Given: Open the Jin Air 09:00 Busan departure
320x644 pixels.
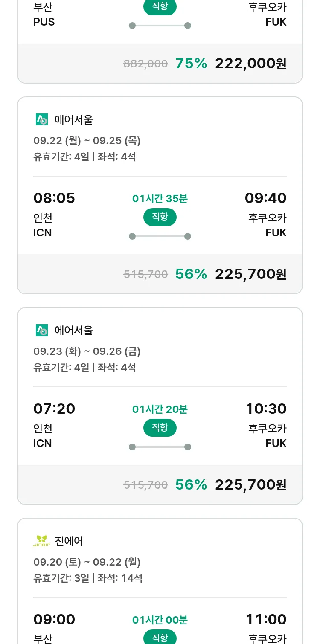Looking at the screenshot, I should 54,620.
